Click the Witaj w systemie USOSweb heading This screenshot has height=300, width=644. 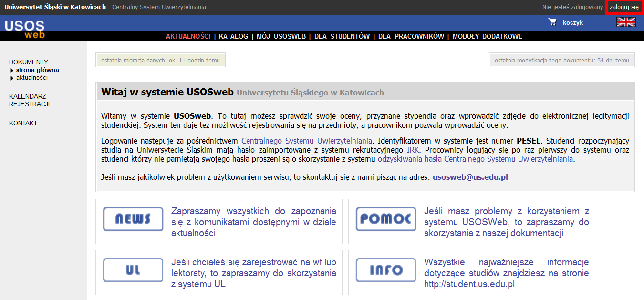[167, 92]
